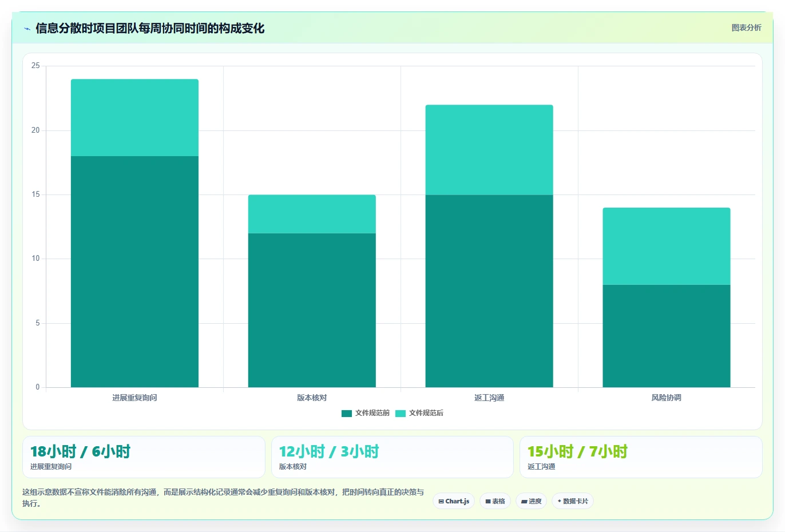Click the light bar segment for 返工沟通
The height and width of the screenshot is (532, 785).
tap(489, 150)
